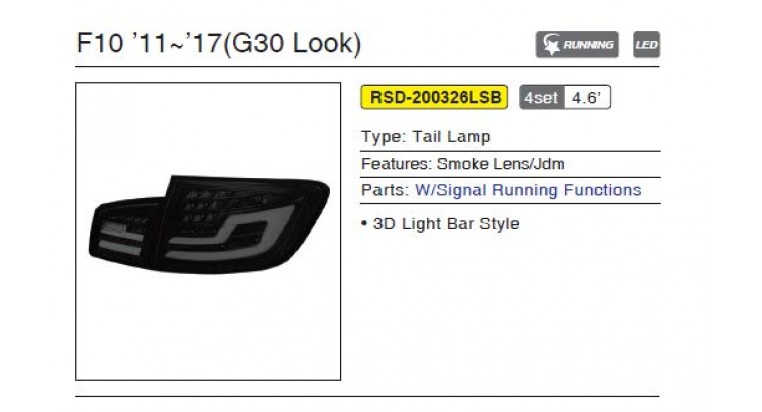Click the Parts label text
762x412 pixels.
384,190
